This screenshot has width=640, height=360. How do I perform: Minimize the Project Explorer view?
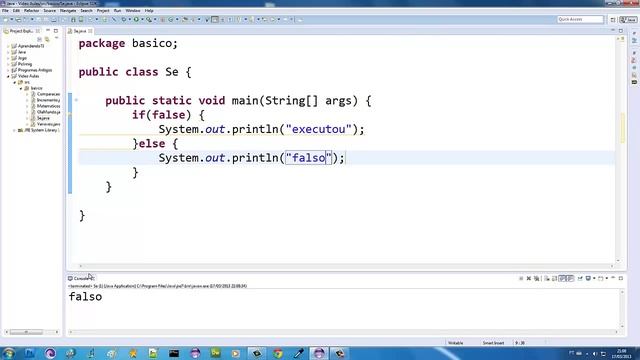click(x=48, y=31)
